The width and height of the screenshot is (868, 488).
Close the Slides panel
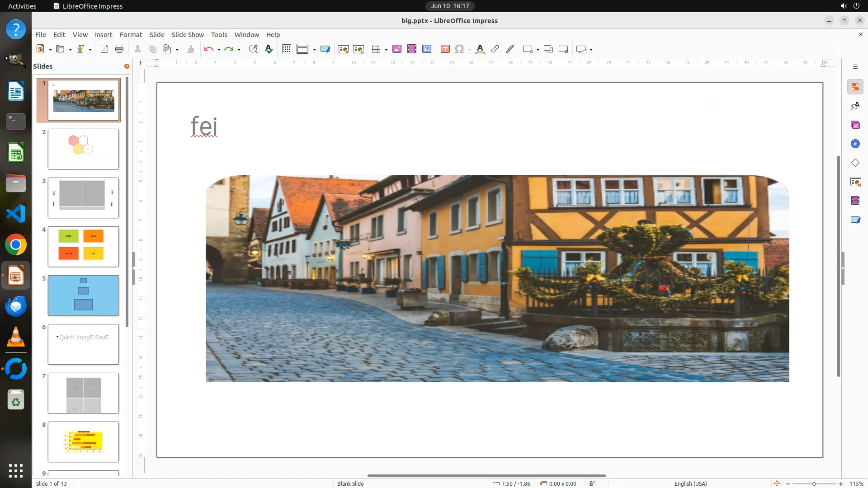127,66
